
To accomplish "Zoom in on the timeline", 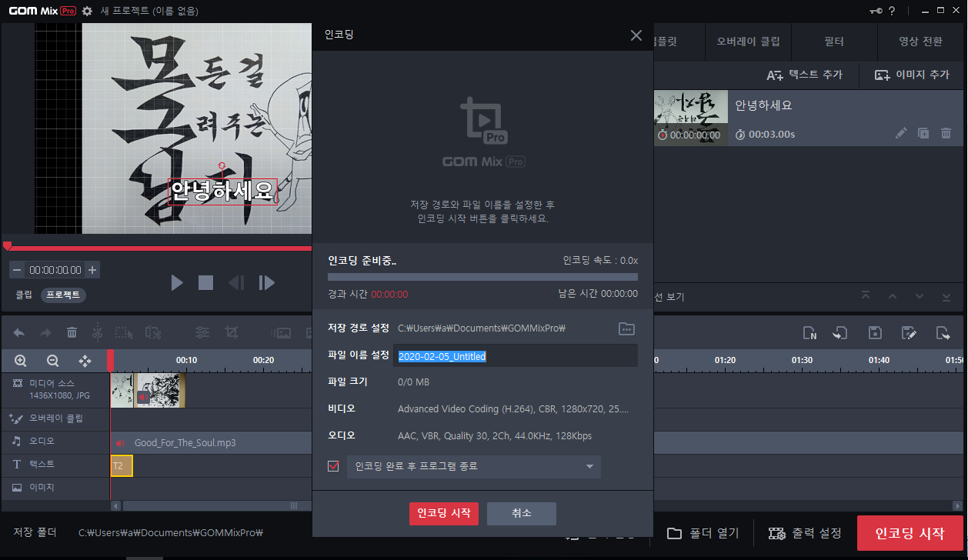I will 21,360.
